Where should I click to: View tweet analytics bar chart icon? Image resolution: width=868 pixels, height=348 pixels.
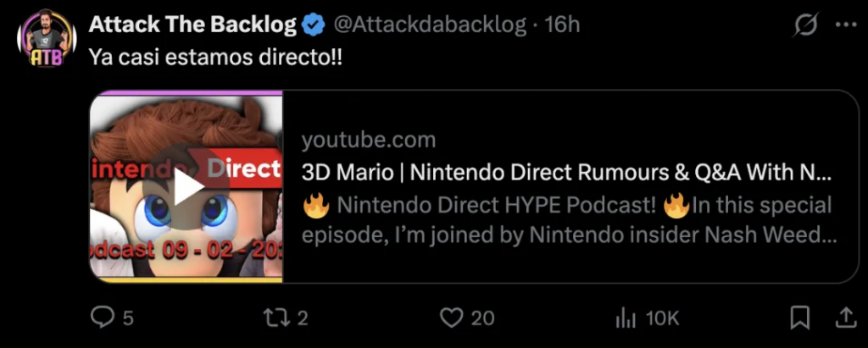coord(626,318)
